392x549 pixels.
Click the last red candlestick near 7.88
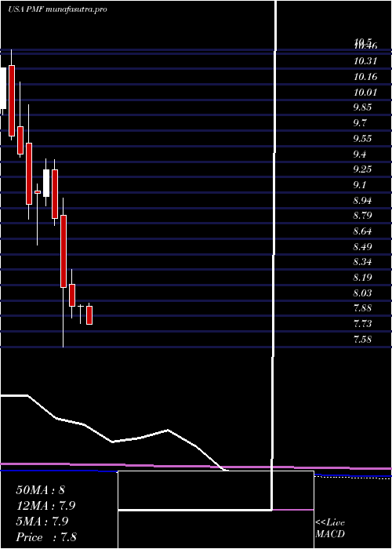[x=89, y=315]
